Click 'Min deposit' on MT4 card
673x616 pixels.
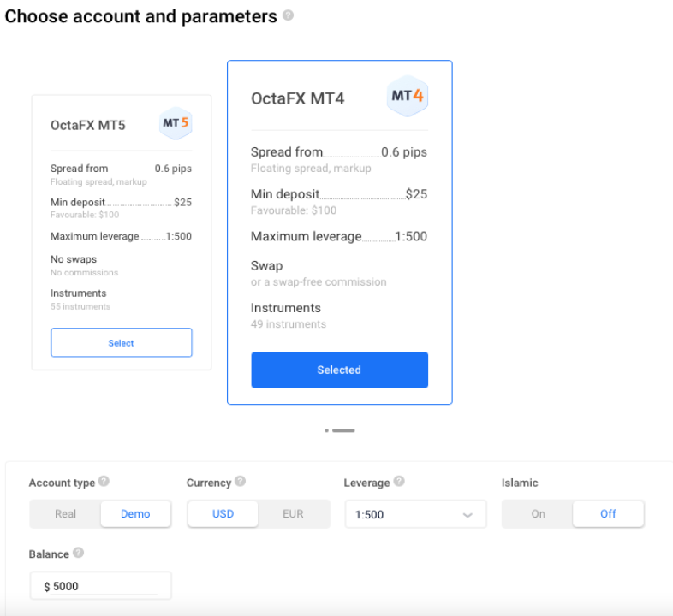click(285, 194)
